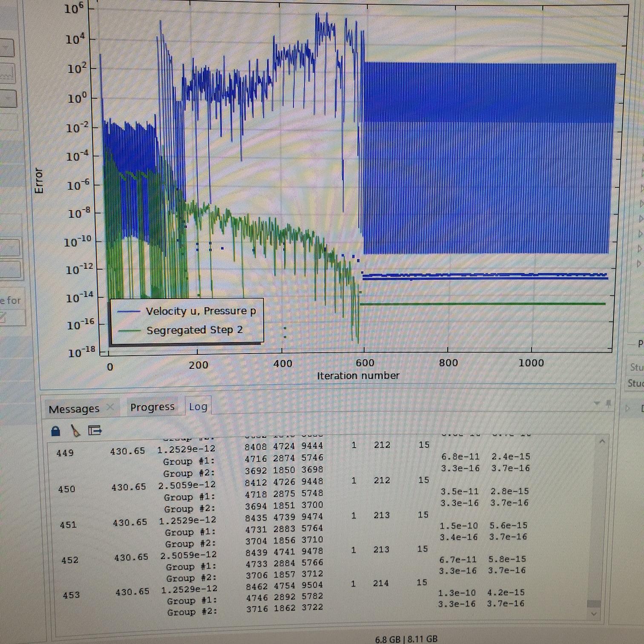Select the Log tab

click(198, 407)
